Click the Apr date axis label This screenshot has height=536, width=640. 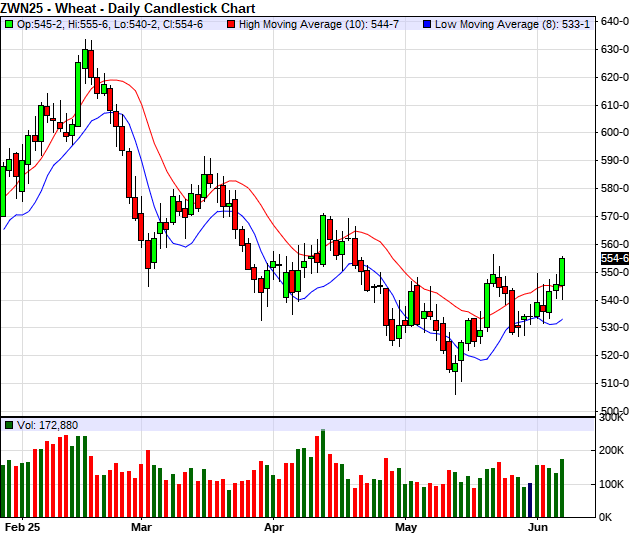(272, 526)
